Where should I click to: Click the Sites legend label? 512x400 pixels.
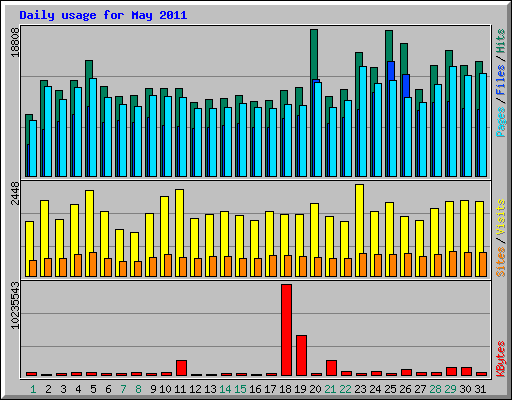[501, 262]
